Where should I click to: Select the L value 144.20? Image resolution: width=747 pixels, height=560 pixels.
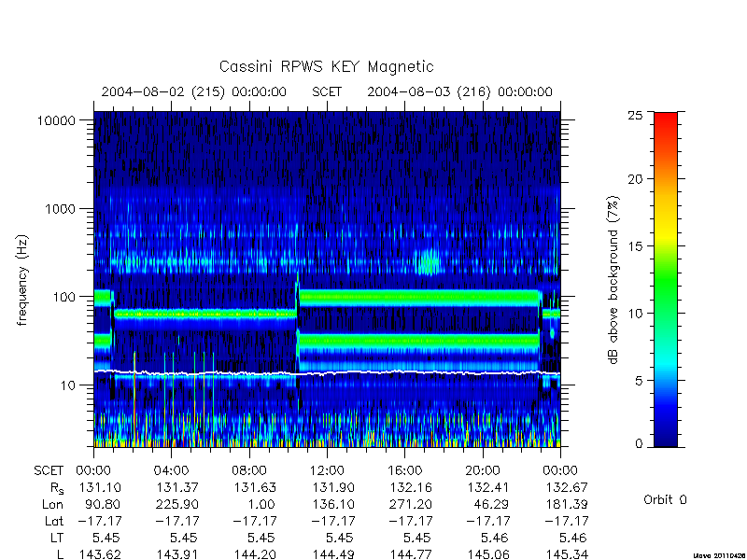(x=255, y=554)
